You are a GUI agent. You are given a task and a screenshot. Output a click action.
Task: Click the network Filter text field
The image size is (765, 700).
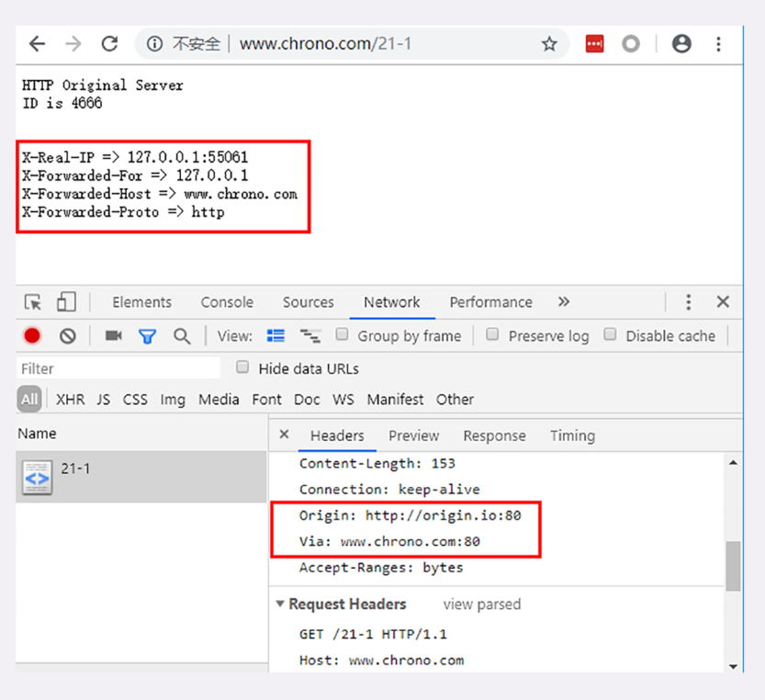pyautogui.click(x=118, y=368)
